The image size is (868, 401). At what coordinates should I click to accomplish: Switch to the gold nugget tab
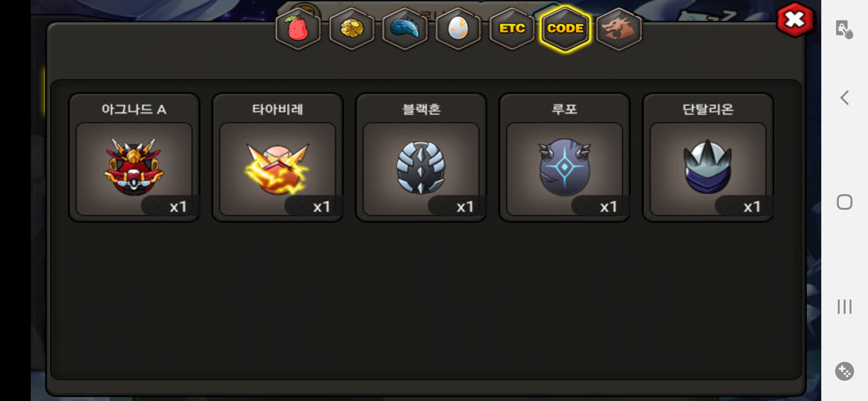coord(352,29)
